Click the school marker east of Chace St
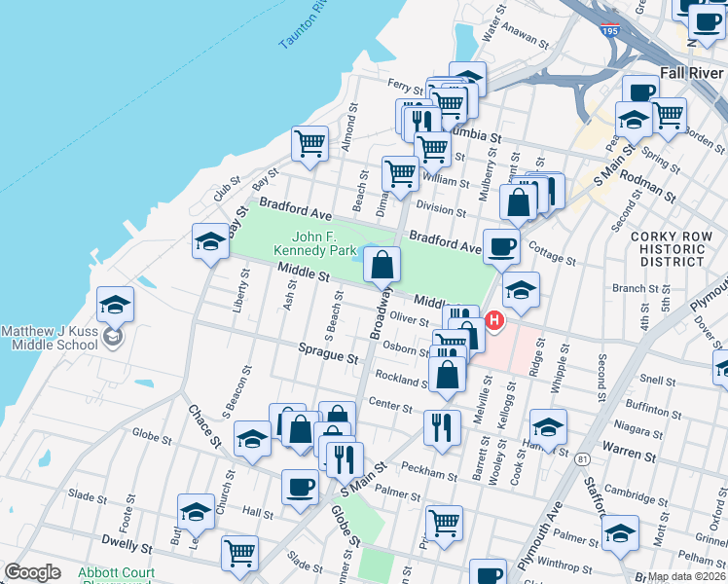Screen dimensions: 728x584 coord(252,439)
